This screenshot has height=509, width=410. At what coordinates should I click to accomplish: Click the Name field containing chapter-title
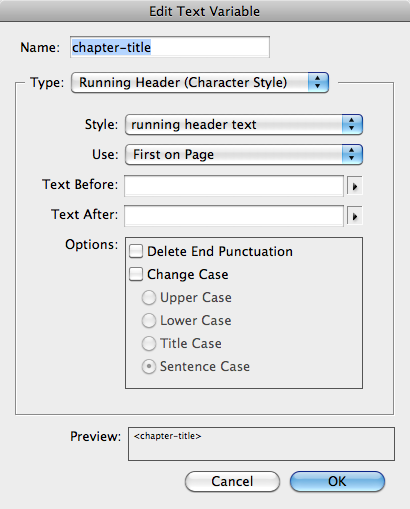(170, 47)
